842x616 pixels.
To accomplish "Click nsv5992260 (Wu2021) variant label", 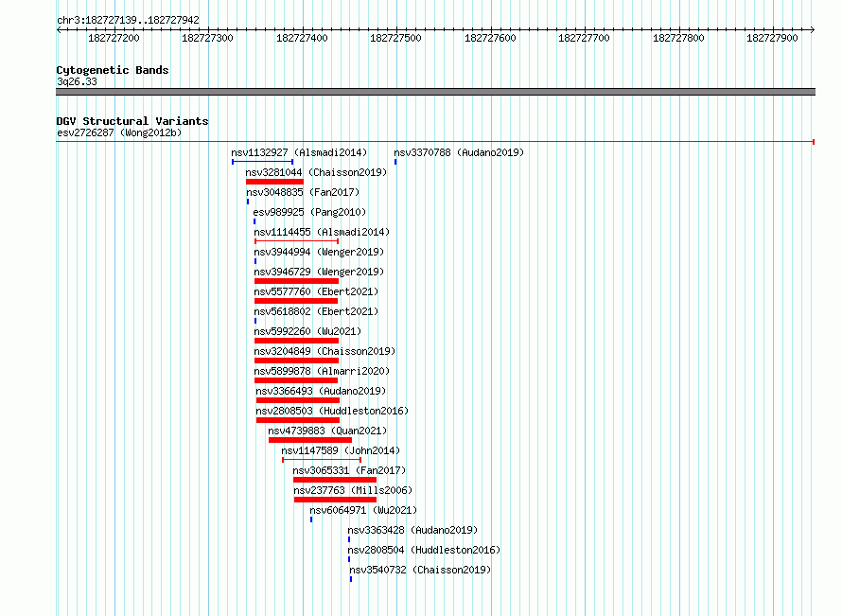I will pos(307,331).
